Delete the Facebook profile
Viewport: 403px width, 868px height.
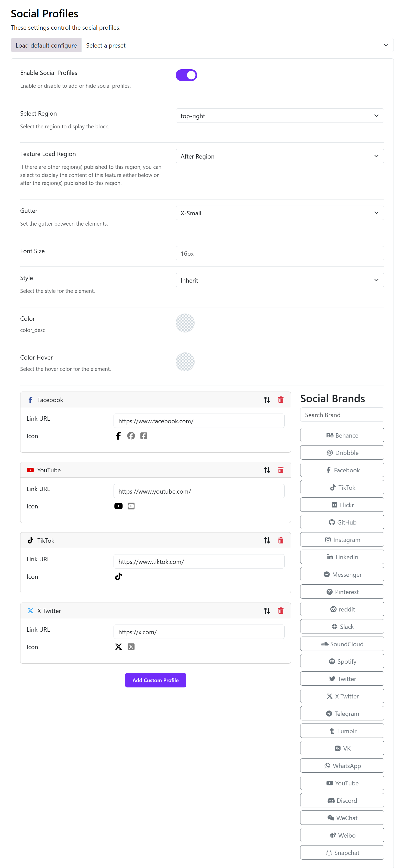281,400
